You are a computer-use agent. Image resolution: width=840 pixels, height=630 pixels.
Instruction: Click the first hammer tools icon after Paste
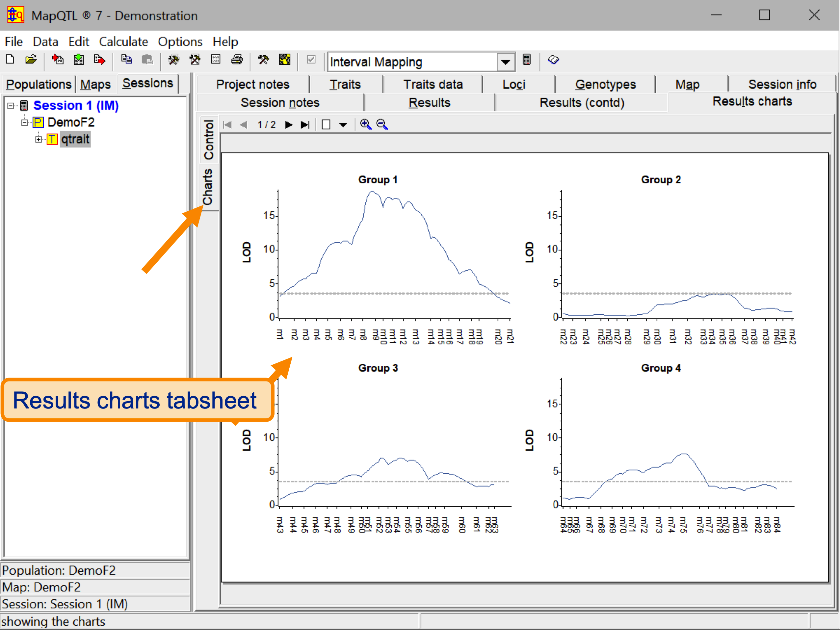[x=173, y=60]
